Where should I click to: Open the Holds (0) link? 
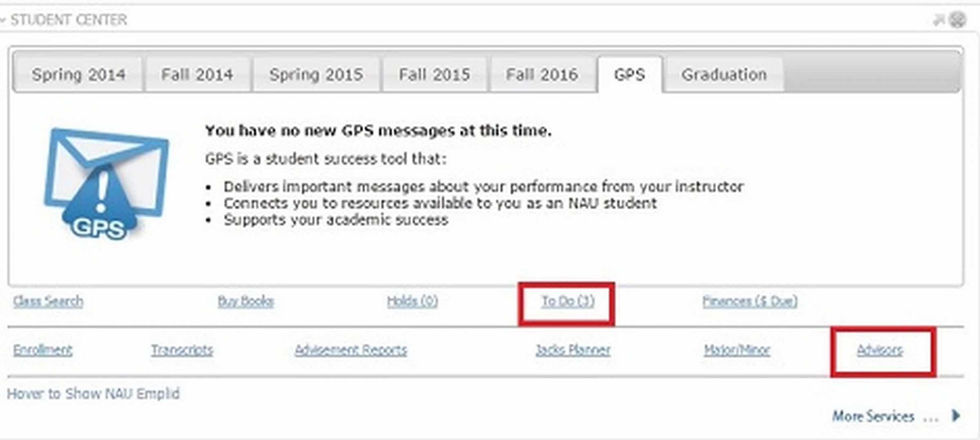[x=412, y=302]
